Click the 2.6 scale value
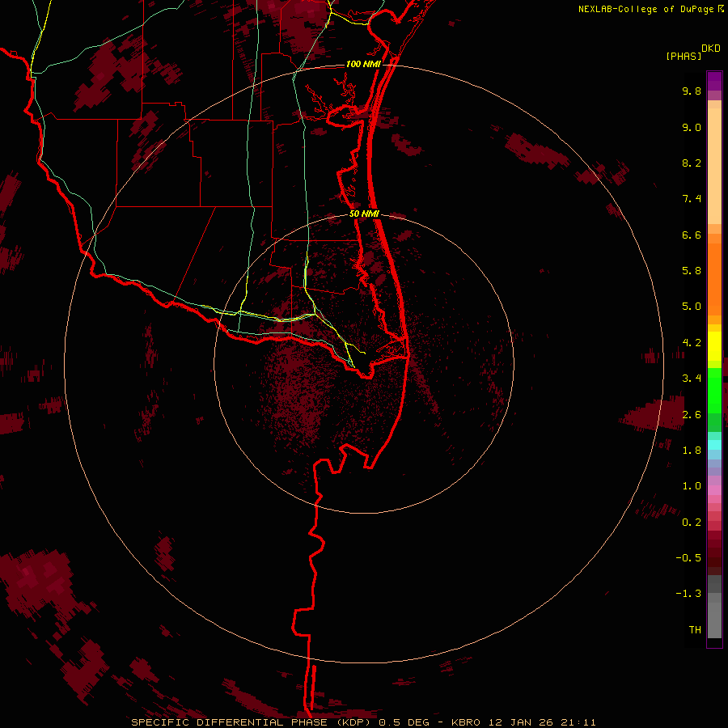This screenshot has width=728, height=728. [x=692, y=415]
